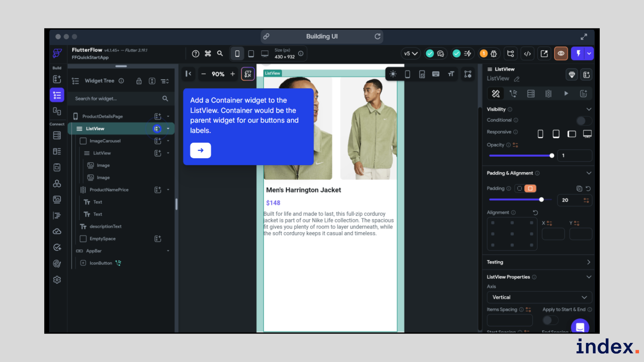
Task: Toggle the Conditional visibility switch
Action: click(584, 120)
